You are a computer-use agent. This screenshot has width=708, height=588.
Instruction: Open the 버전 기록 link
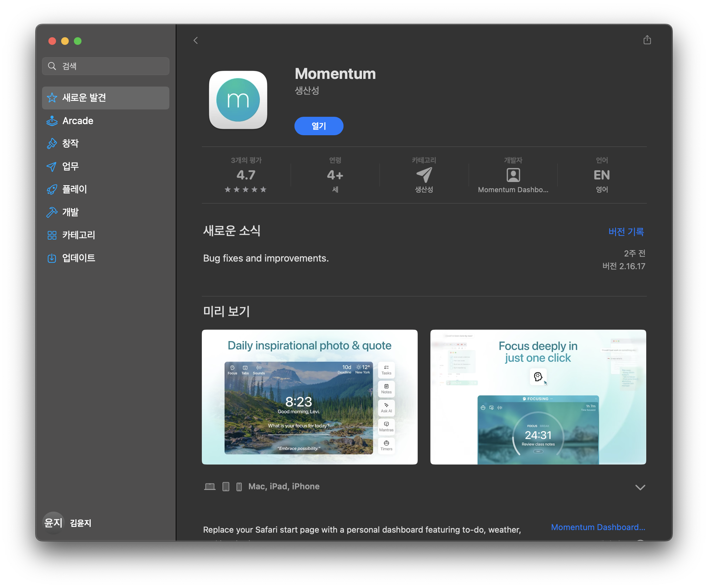tap(626, 232)
